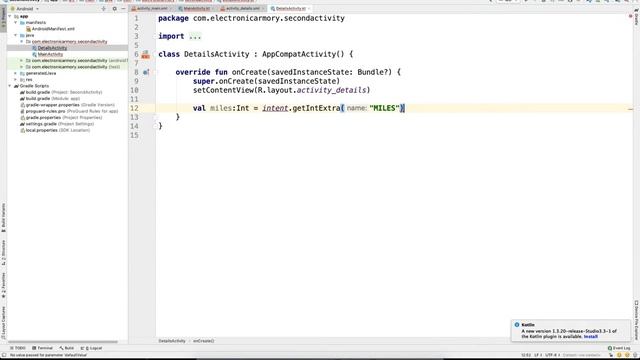Change the LF line separator in status bar
The height and width of the screenshot is (360, 640).
pos(538,355)
